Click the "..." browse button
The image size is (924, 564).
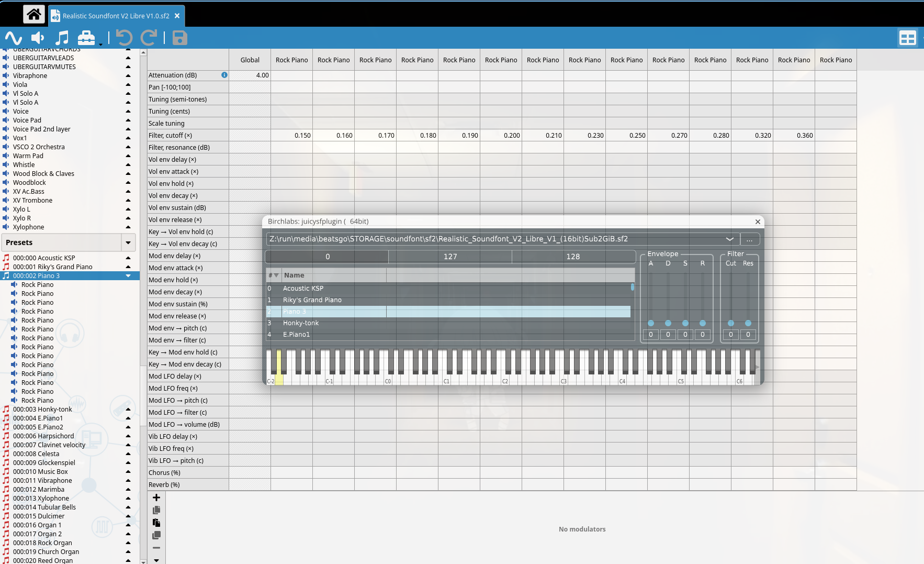point(749,239)
